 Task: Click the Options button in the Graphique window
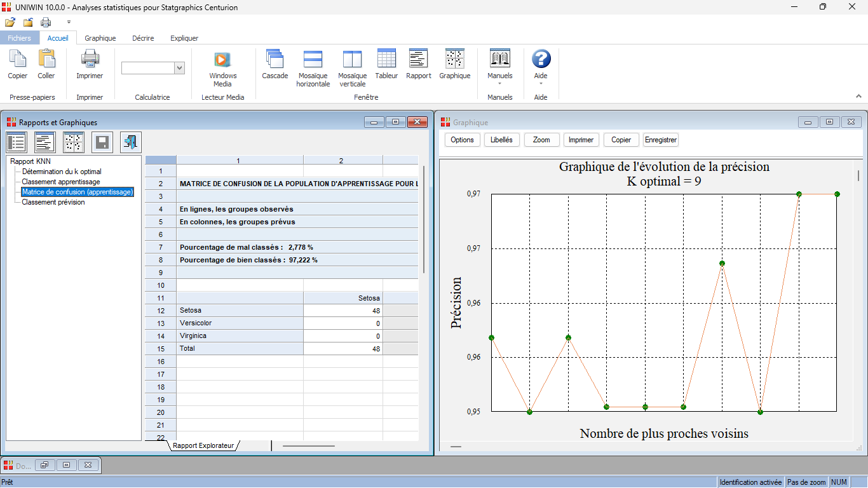(x=463, y=140)
